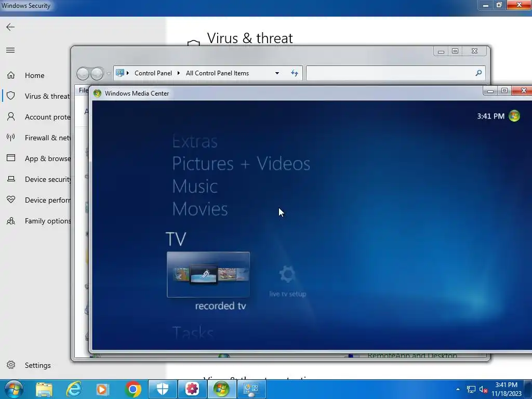Click Windows Media Center title bar icon
532x399 pixels.
pyautogui.click(x=97, y=94)
